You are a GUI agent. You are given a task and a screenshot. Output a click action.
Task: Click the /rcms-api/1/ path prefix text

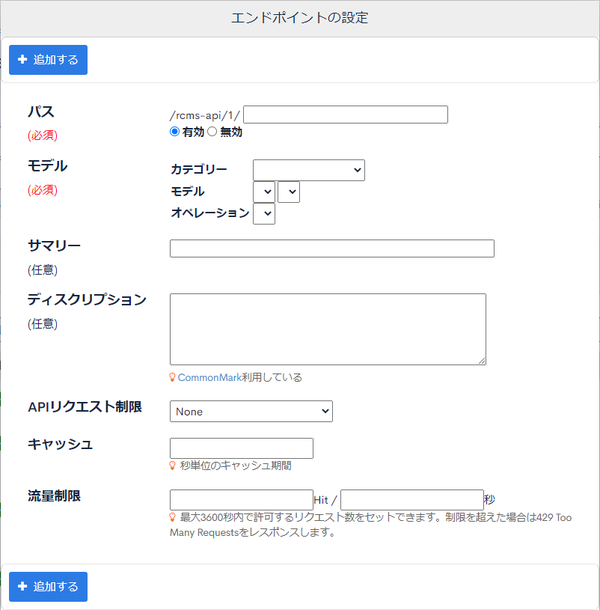(205, 115)
